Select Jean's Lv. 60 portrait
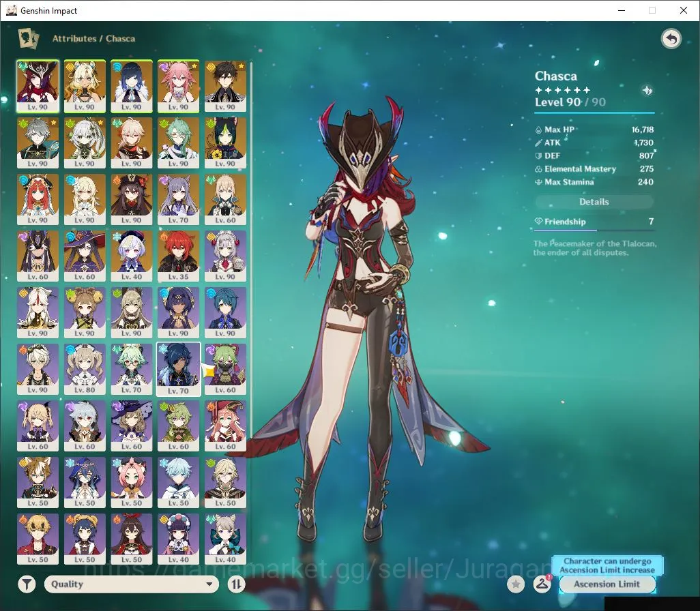Image resolution: width=700 pixels, height=611 pixels. 225,200
